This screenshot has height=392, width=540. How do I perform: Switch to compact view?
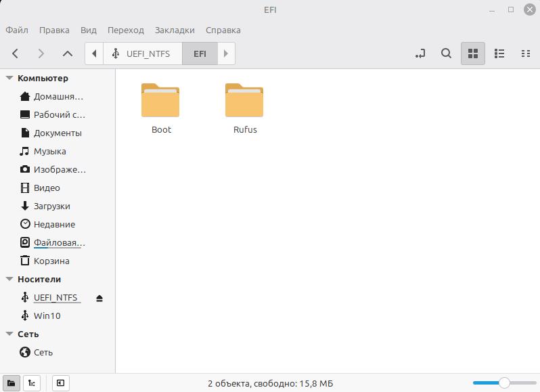tap(526, 53)
